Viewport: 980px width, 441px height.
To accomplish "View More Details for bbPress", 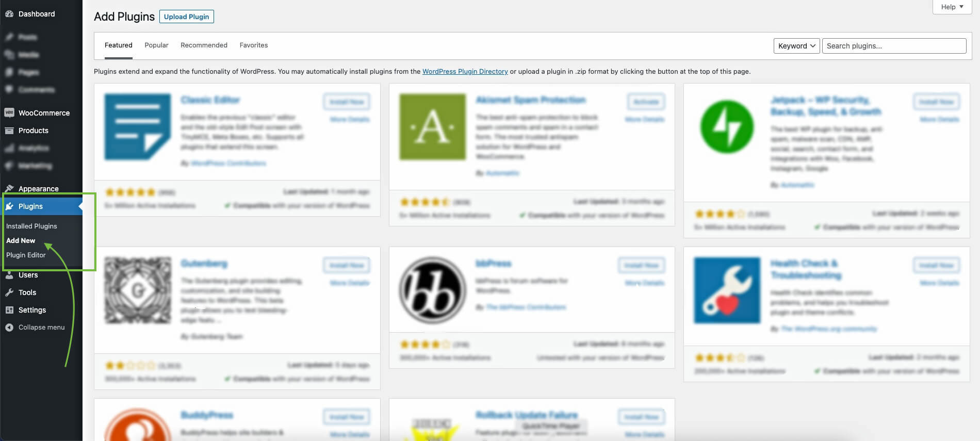I will tap(645, 283).
